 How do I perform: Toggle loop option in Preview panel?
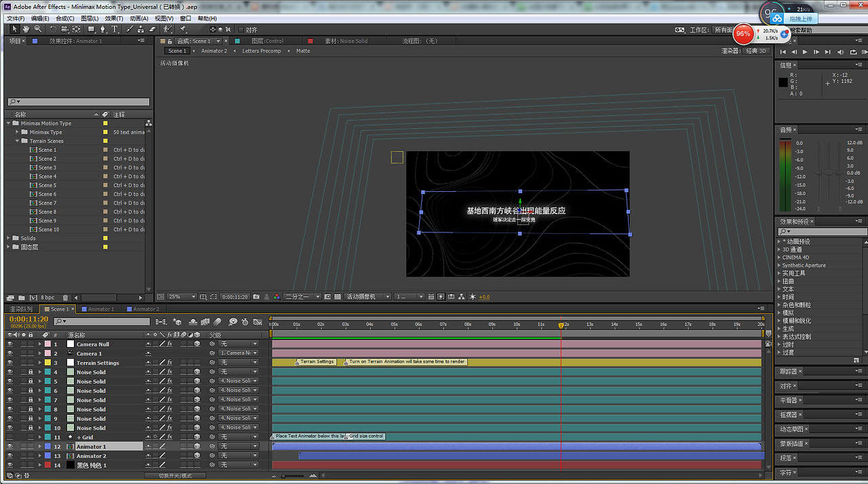[x=853, y=52]
